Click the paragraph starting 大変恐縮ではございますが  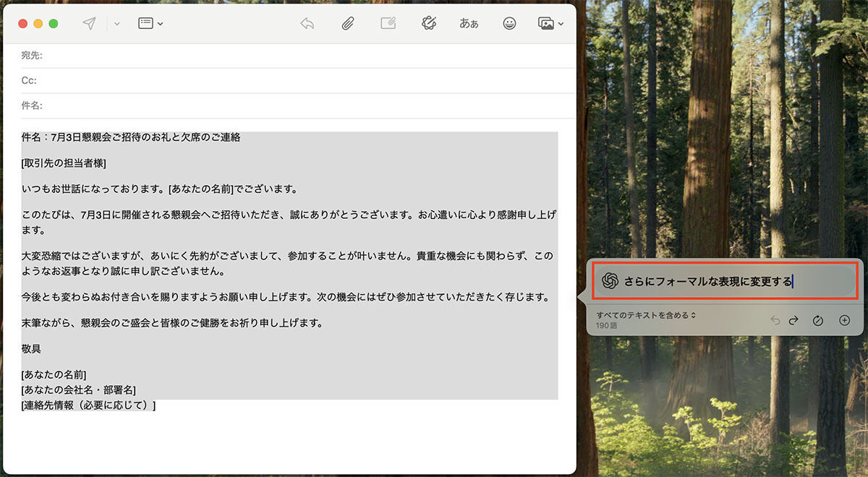pyautogui.click(x=287, y=264)
